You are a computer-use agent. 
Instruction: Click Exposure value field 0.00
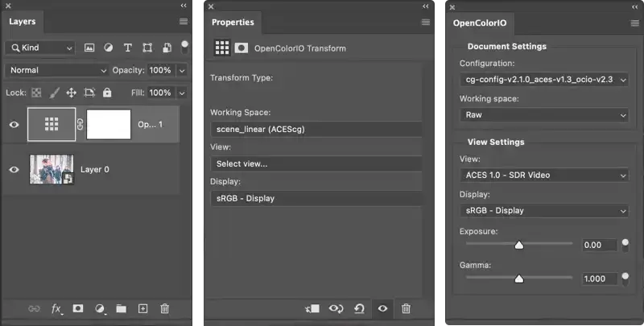600,246
